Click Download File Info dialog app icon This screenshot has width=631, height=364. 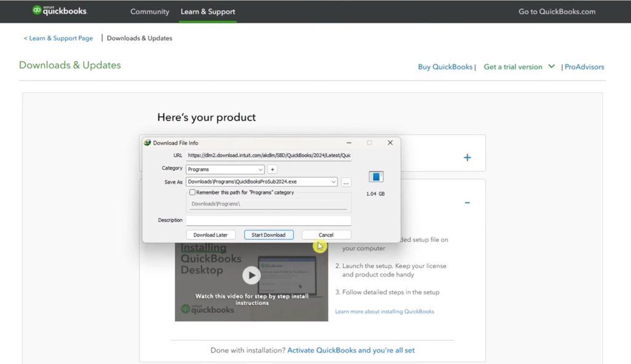(147, 143)
